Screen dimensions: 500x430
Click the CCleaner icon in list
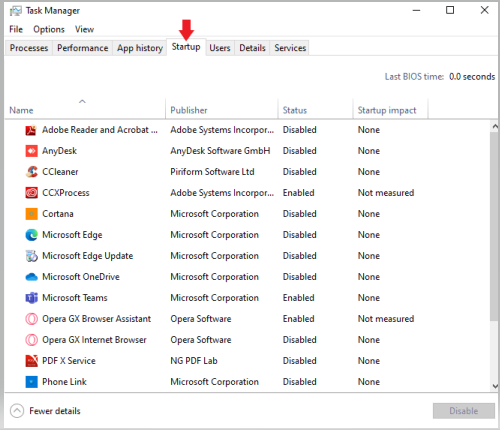click(x=31, y=172)
